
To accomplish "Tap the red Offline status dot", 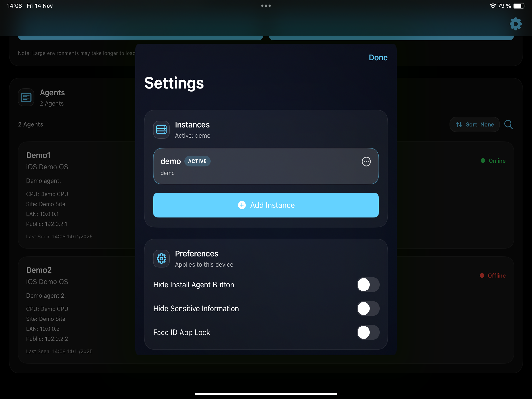I will click(x=482, y=275).
